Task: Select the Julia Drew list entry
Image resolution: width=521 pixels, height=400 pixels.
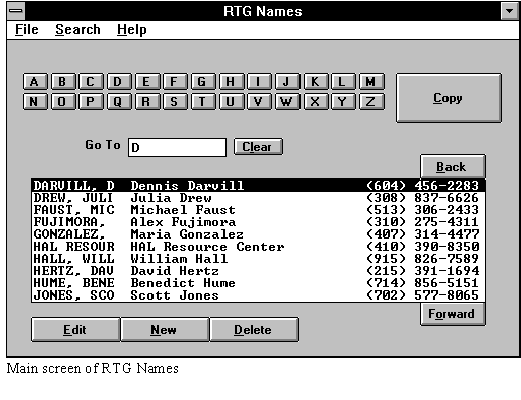Action: pos(258,198)
